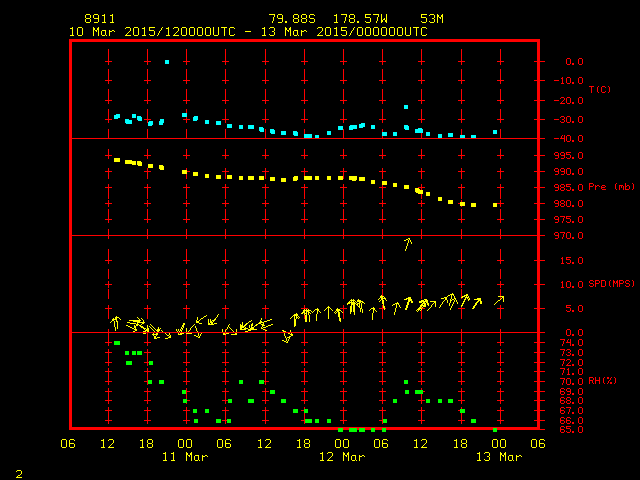The width and height of the screenshot is (640, 480).
Task: Click the "SPD(MPS)" wind speed axis label
Action: 611,283
